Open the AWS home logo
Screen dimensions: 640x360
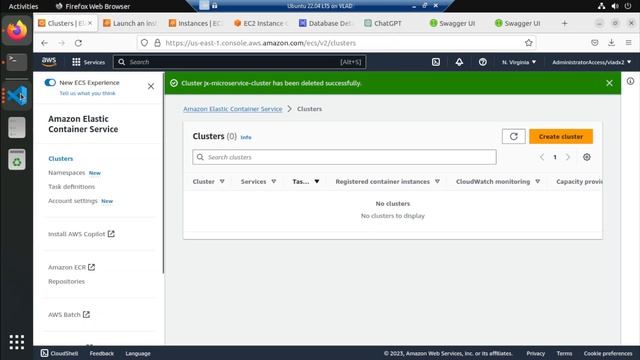49,62
